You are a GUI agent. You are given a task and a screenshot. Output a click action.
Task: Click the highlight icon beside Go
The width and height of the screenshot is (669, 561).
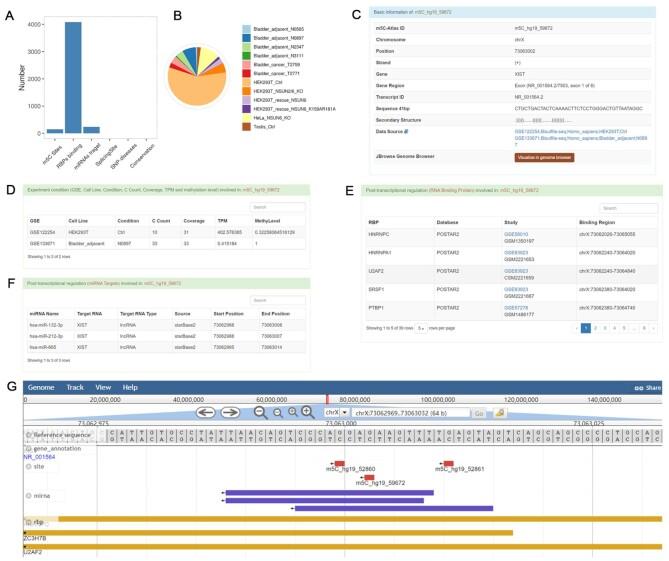500,412
